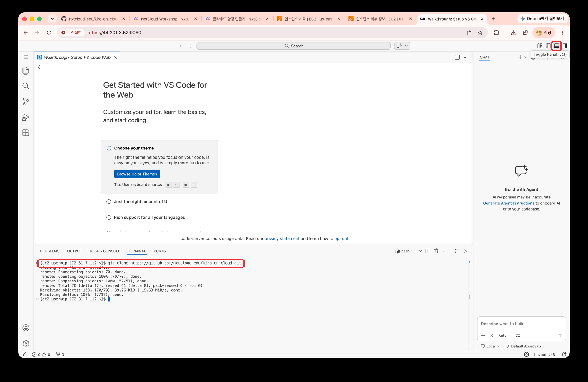Split the editor to the right
588x382 pixels.
coord(457,57)
